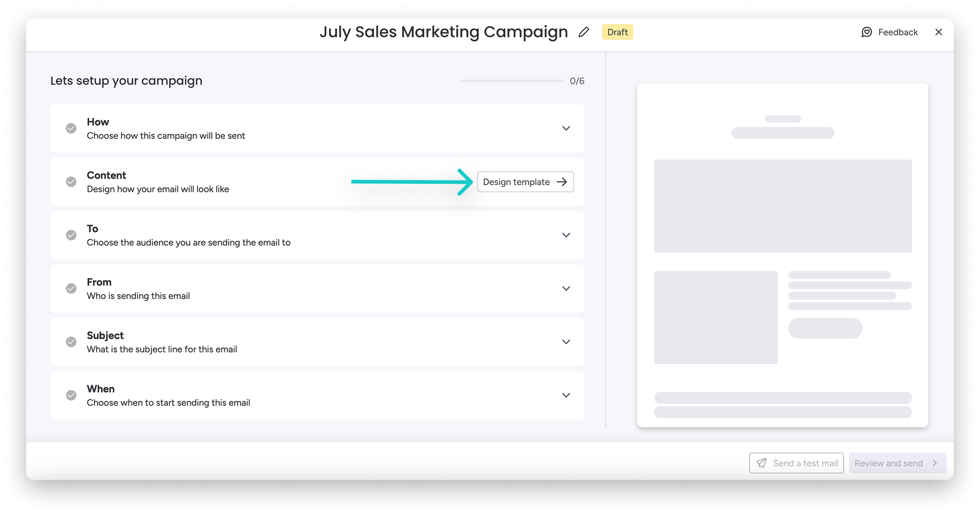Image resolution: width=980 pixels, height=514 pixels.
Task: Click 'Choose how this campaign will be sent'
Action: click(x=166, y=136)
